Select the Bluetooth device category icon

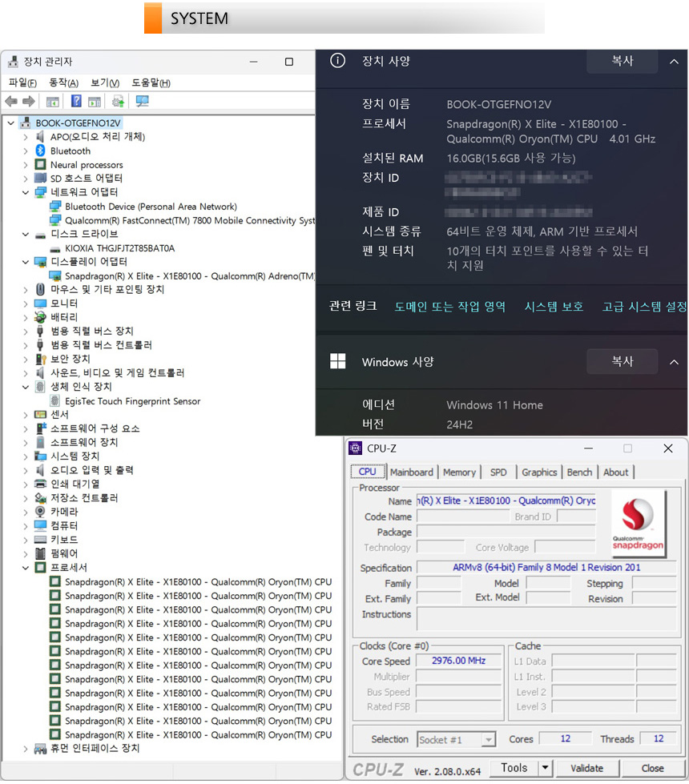41,151
